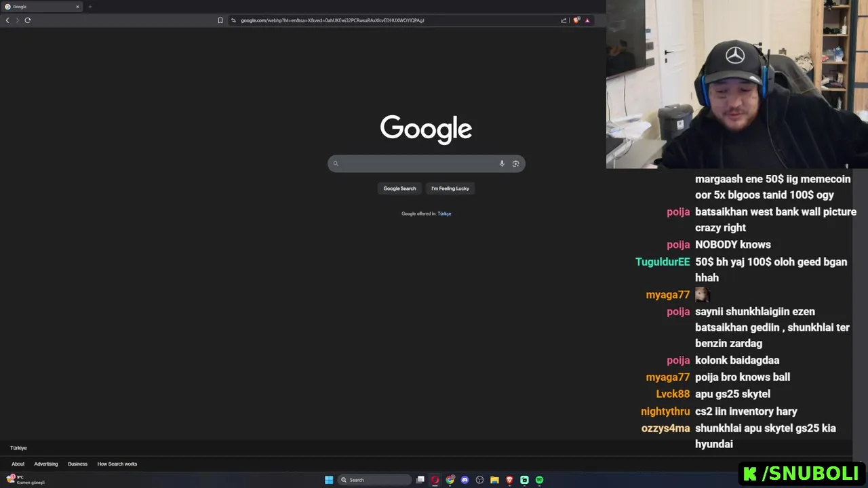Click username Lvck88 in chat

(x=673, y=394)
